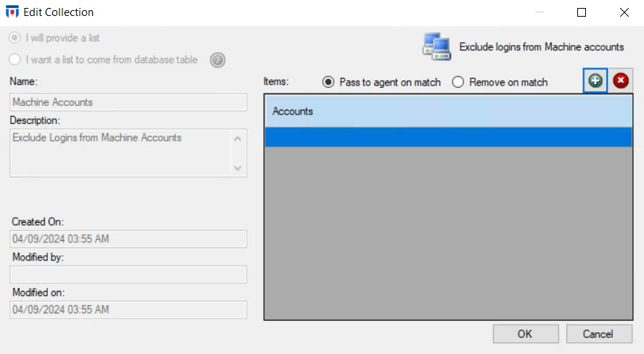
Task: Click the Modified on date field
Action: tap(128, 310)
